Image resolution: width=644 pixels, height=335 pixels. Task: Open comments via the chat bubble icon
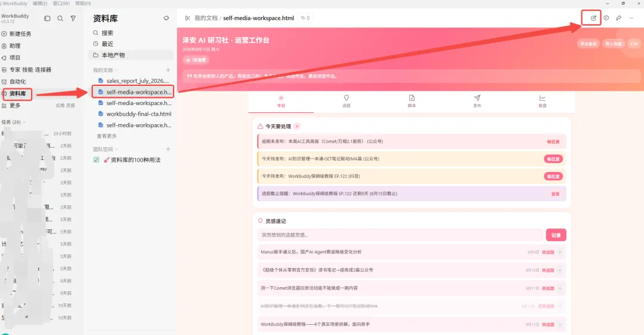click(606, 18)
